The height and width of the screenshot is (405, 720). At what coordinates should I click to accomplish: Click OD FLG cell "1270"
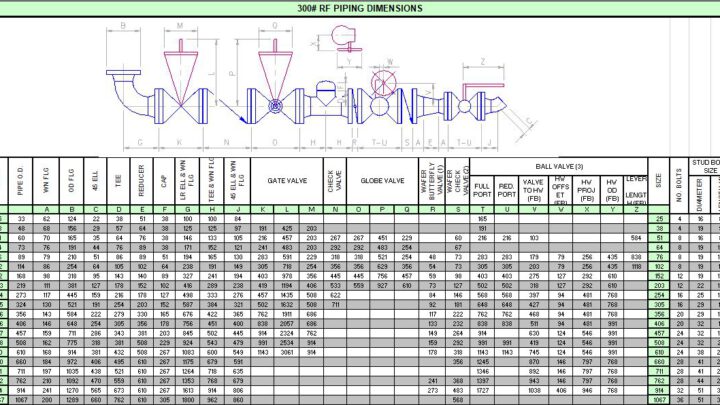point(72,390)
